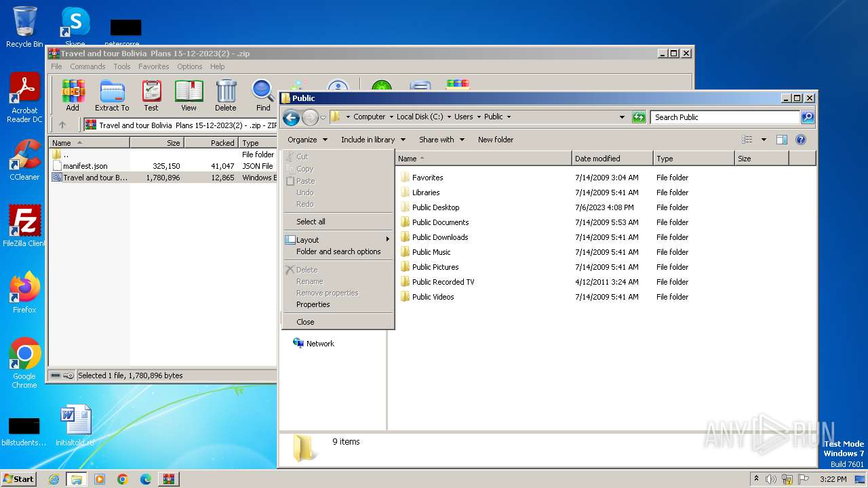Click the Edge icon on taskbar
Viewport: 868px width, 488px height.
[x=146, y=479]
